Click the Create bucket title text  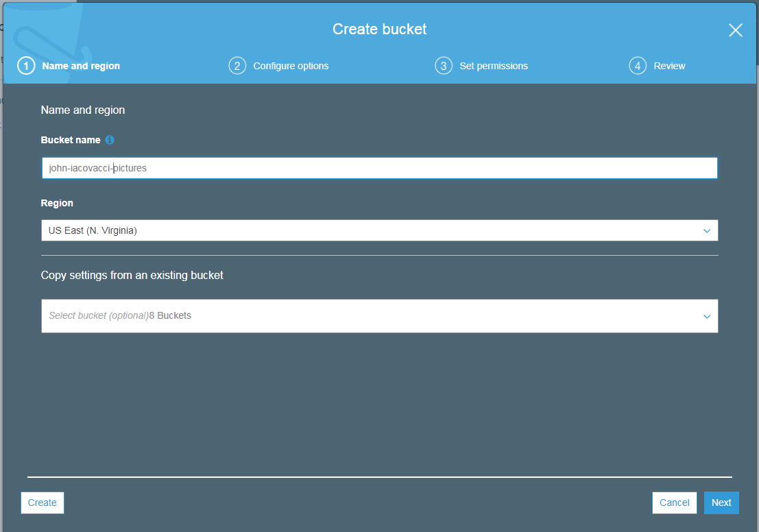[x=380, y=29]
